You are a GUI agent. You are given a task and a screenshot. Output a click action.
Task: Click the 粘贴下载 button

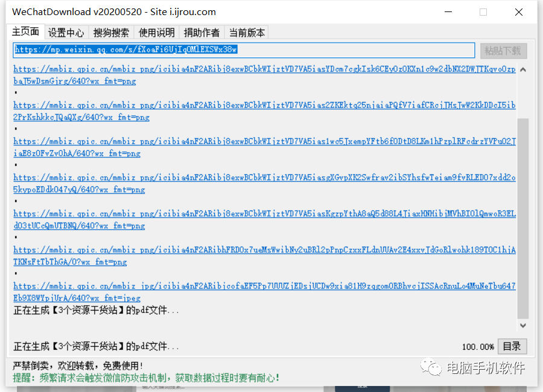(504, 51)
